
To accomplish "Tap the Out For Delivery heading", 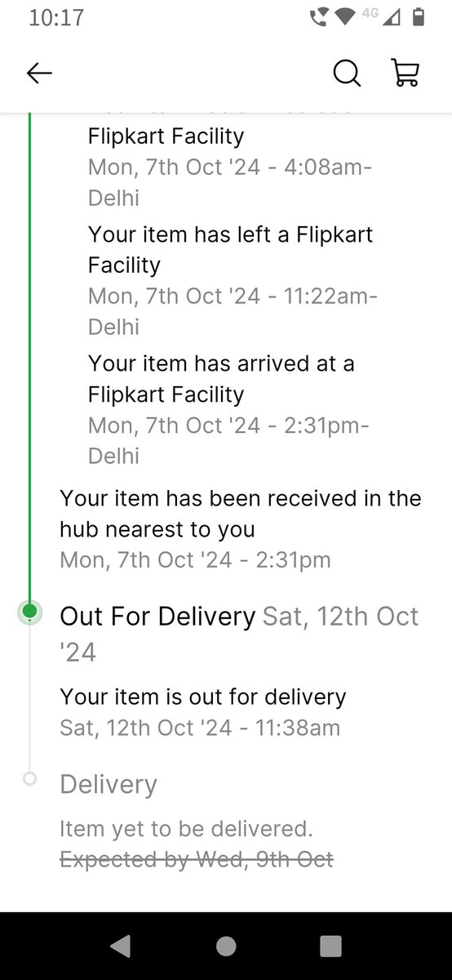I will (157, 616).
